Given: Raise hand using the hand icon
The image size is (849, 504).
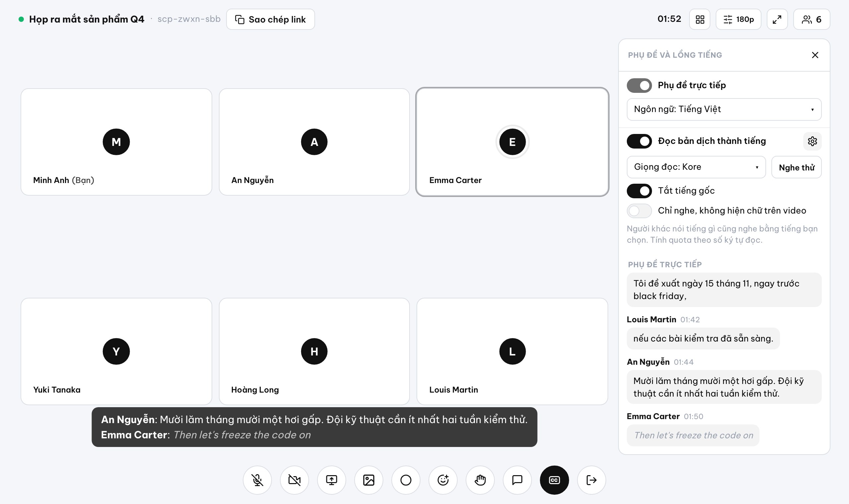Looking at the screenshot, I should [480, 480].
